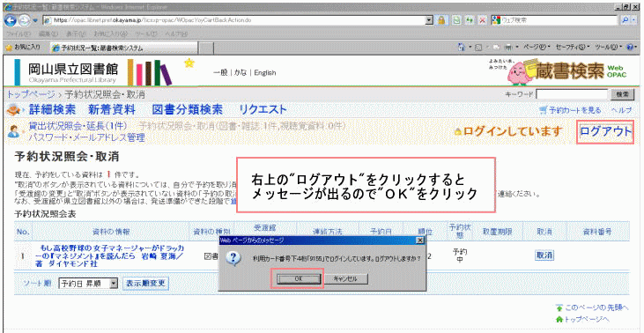Expand the address bar history dropdown

[430, 19]
